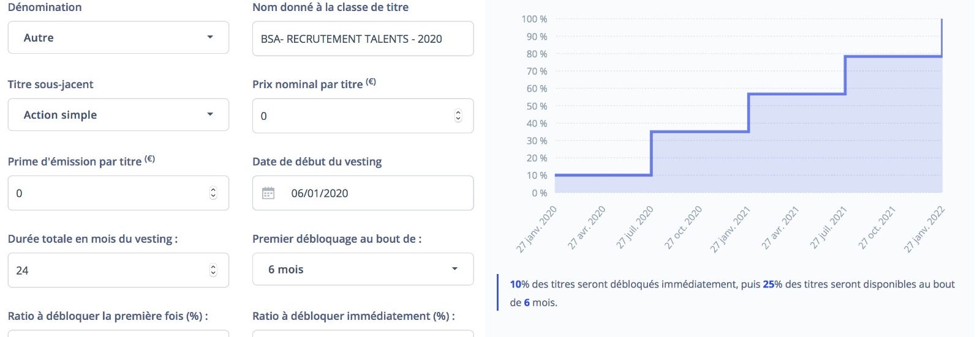980x337 pixels.
Task: Click the Date de début du vesting field
Action: [x=363, y=193]
